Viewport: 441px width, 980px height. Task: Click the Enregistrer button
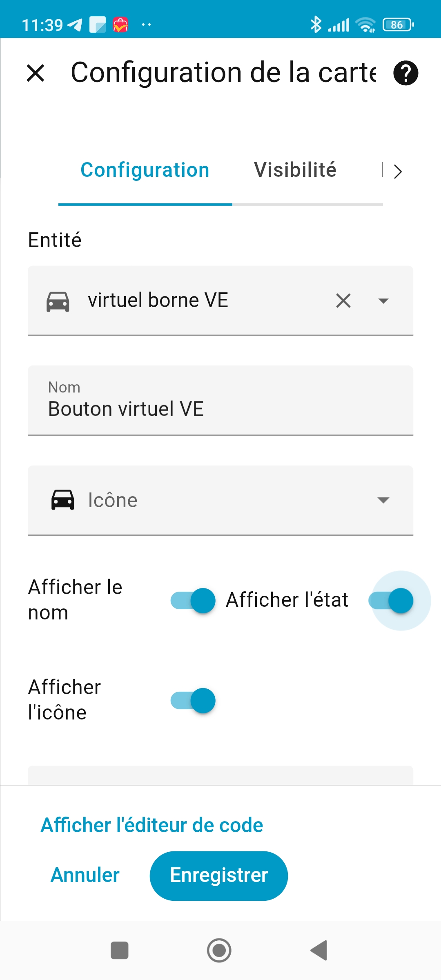point(219,875)
